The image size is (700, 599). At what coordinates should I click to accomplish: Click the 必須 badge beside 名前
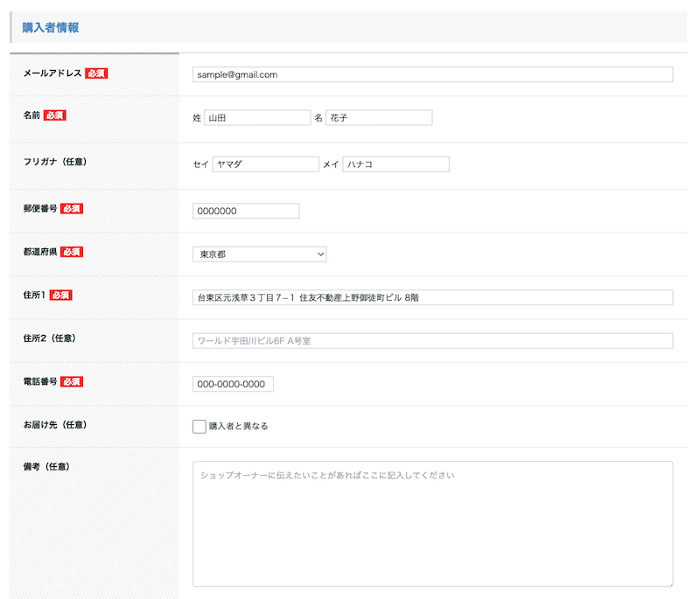55,115
